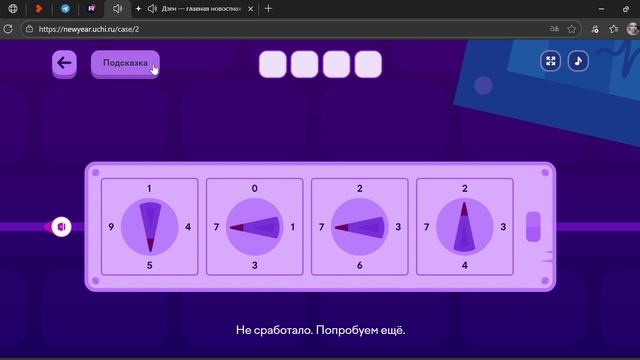Switch to the orange-icon tab

click(x=39, y=9)
